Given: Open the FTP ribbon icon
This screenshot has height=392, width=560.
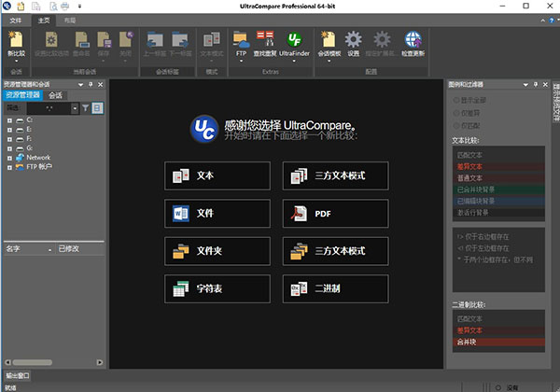Looking at the screenshot, I should tap(241, 39).
